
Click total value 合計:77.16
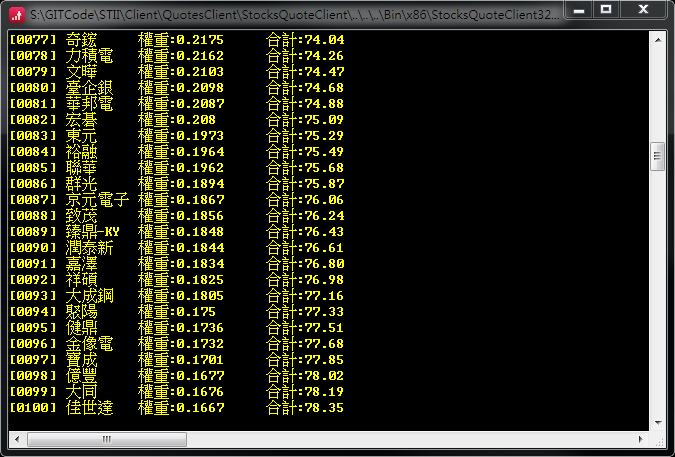pyautogui.click(x=305, y=296)
